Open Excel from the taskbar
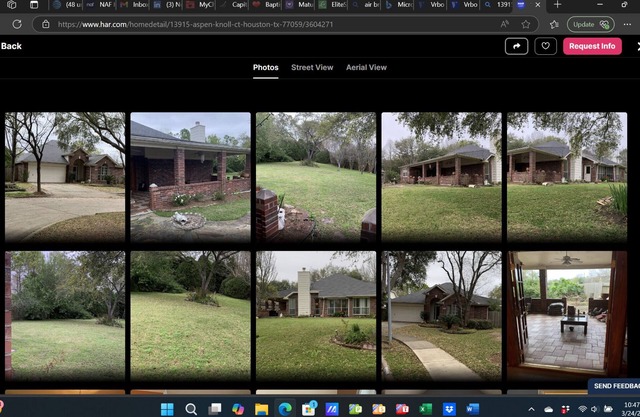The width and height of the screenshot is (640, 417). click(x=424, y=409)
